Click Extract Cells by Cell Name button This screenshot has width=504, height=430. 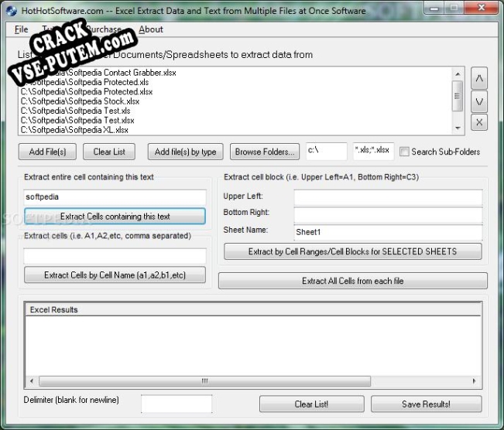point(115,275)
